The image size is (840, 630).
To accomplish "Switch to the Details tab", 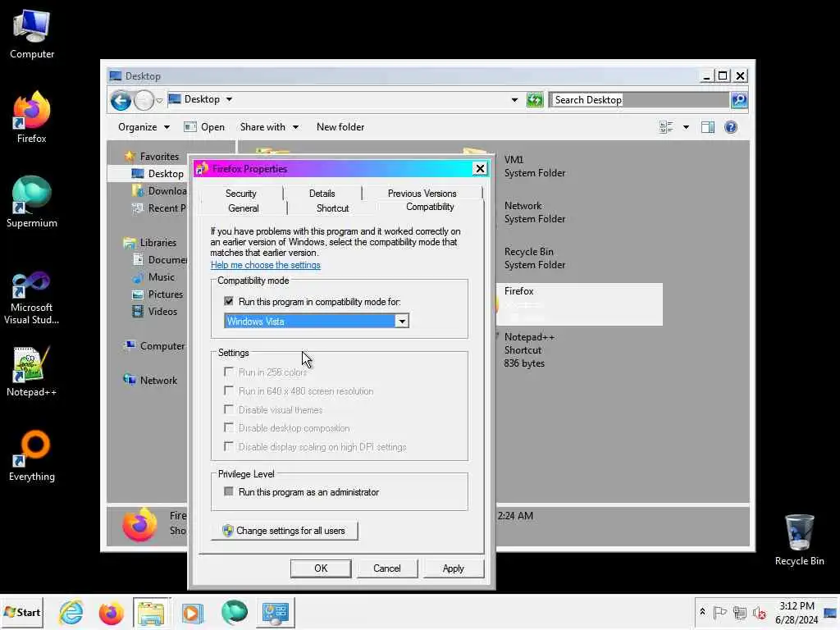I will [x=322, y=194].
